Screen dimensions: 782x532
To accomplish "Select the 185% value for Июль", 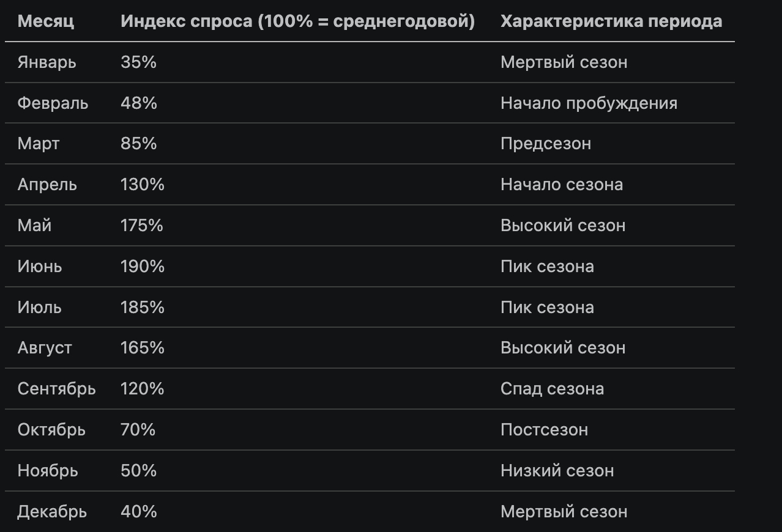I will [143, 307].
